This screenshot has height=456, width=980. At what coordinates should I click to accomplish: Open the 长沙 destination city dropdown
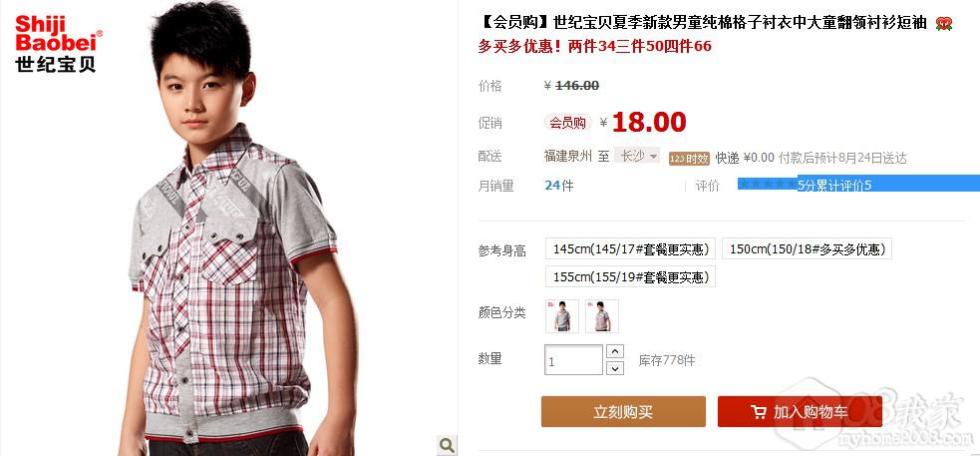pos(637,156)
